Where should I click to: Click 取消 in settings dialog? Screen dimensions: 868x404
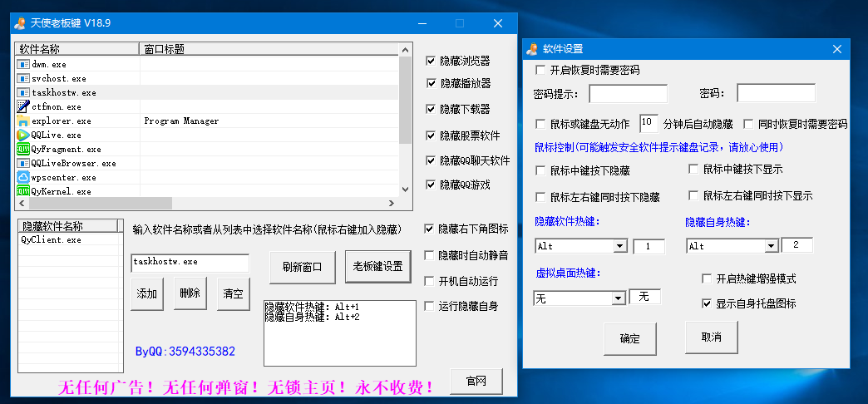point(712,337)
